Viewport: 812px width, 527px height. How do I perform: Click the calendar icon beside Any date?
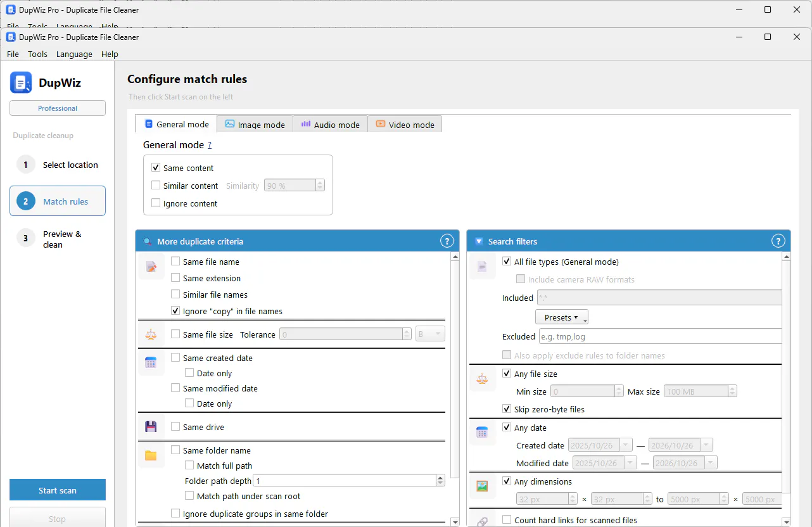[482, 433]
